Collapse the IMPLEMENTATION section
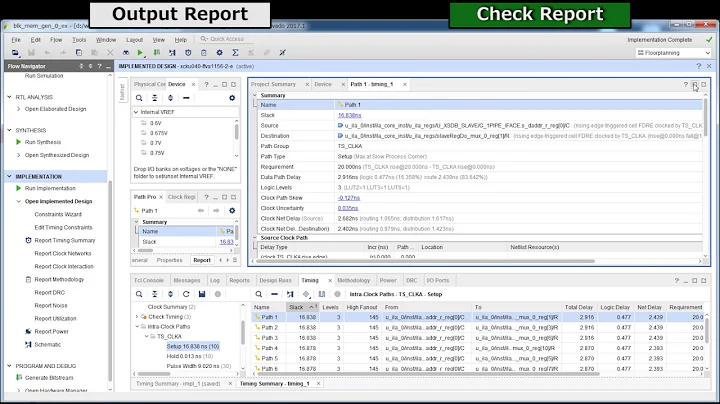The image size is (720, 404). click(9, 176)
